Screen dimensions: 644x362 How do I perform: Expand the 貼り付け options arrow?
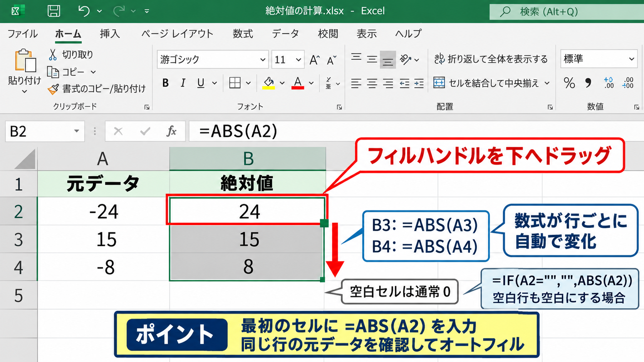(x=24, y=92)
